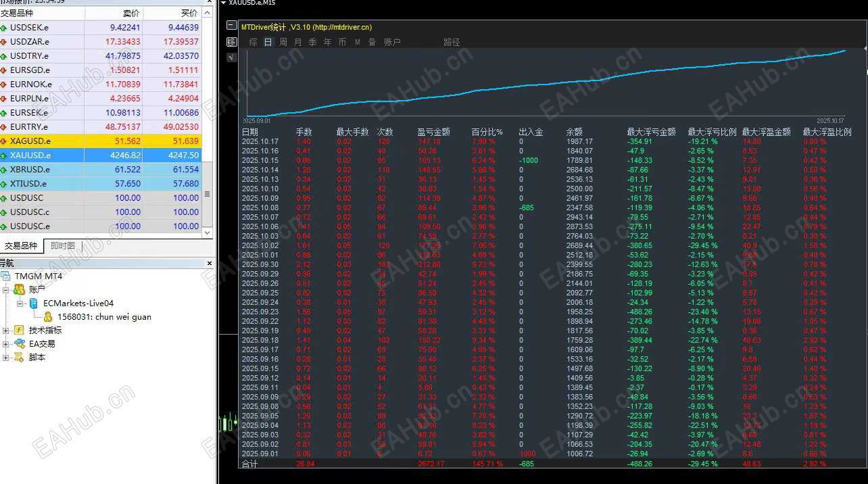The image size is (868, 484).
Task: Click the 合计 total row label
Action: 250,464
